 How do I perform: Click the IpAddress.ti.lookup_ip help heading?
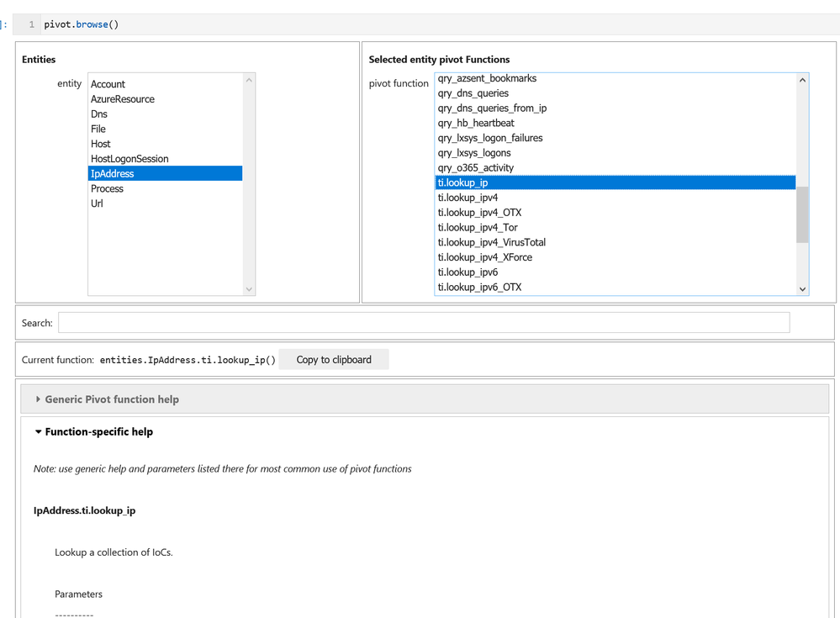click(x=85, y=511)
